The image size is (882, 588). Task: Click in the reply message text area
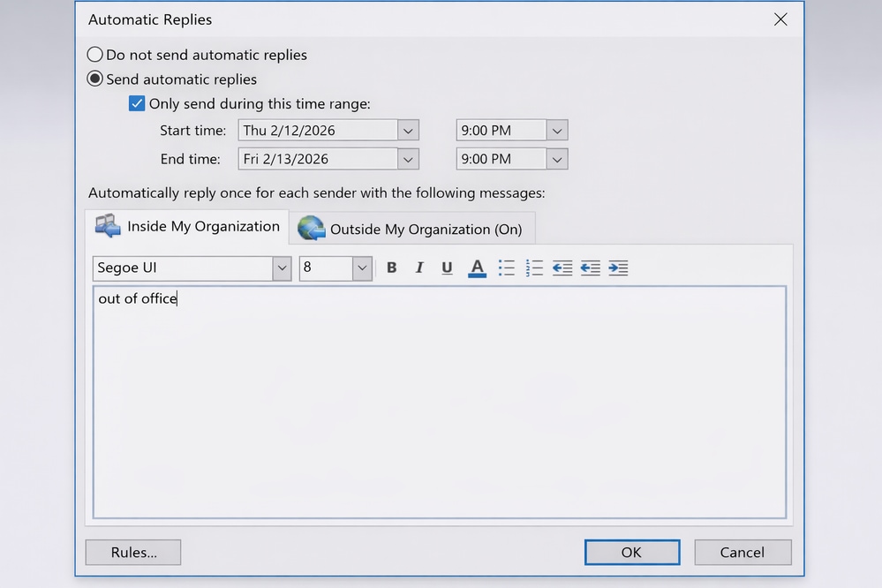440,403
